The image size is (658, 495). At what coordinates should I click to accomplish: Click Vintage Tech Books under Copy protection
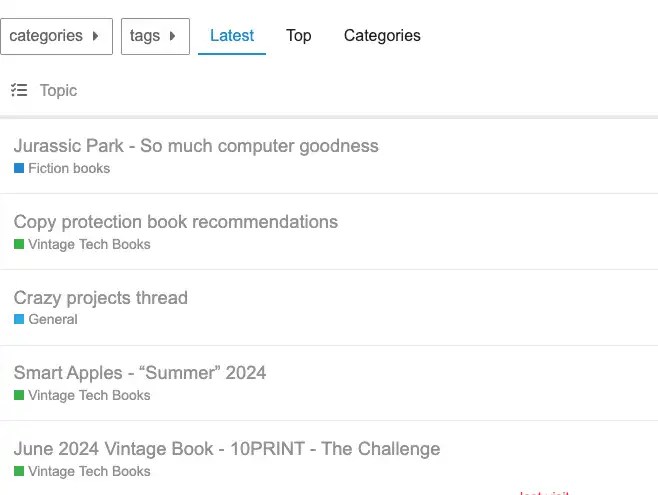[89, 244]
